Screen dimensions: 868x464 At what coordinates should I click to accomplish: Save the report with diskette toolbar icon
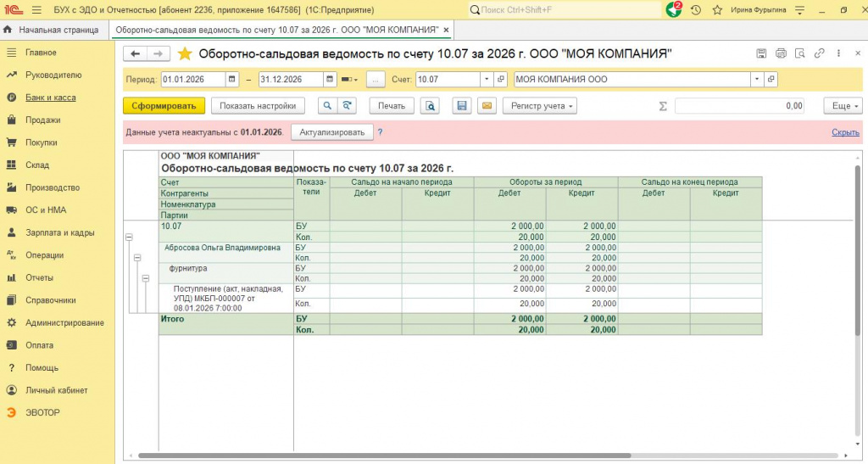(462, 106)
